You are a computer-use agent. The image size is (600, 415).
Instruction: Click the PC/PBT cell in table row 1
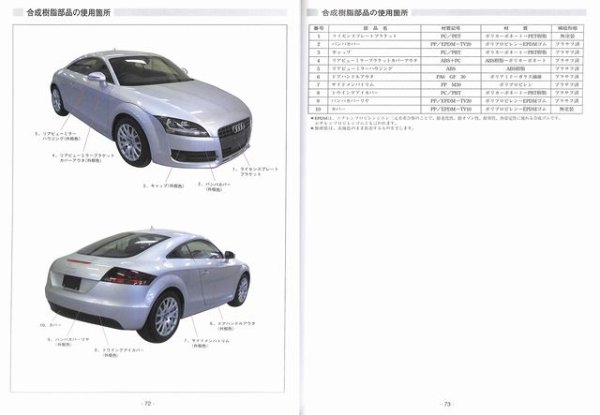click(451, 36)
